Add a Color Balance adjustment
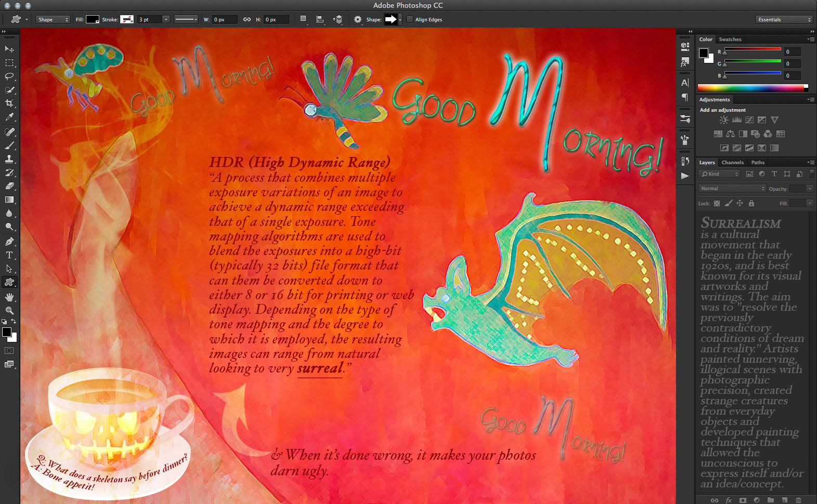 click(731, 134)
